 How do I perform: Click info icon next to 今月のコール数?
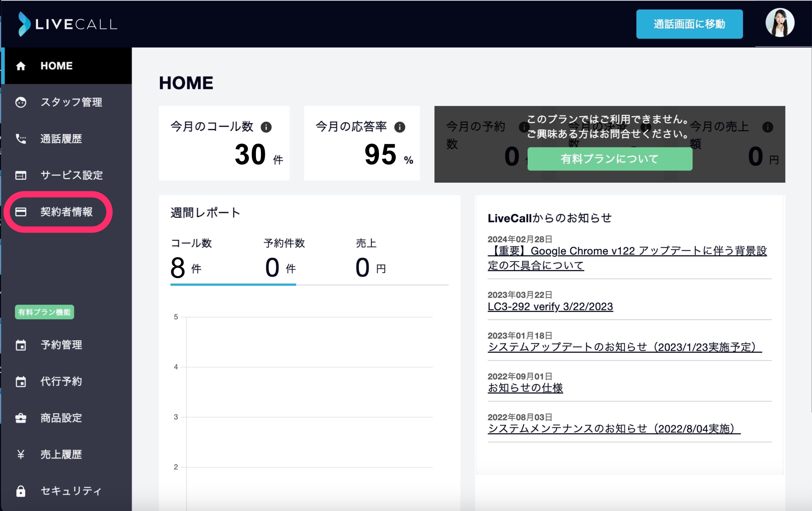pos(266,127)
